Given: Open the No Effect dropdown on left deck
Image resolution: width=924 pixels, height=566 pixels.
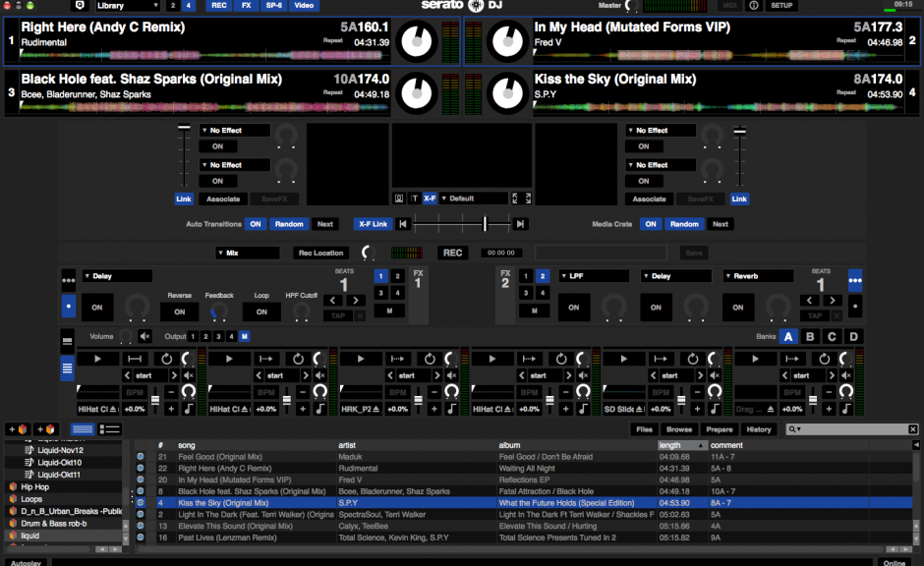Looking at the screenshot, I should (x=234, y=129).
